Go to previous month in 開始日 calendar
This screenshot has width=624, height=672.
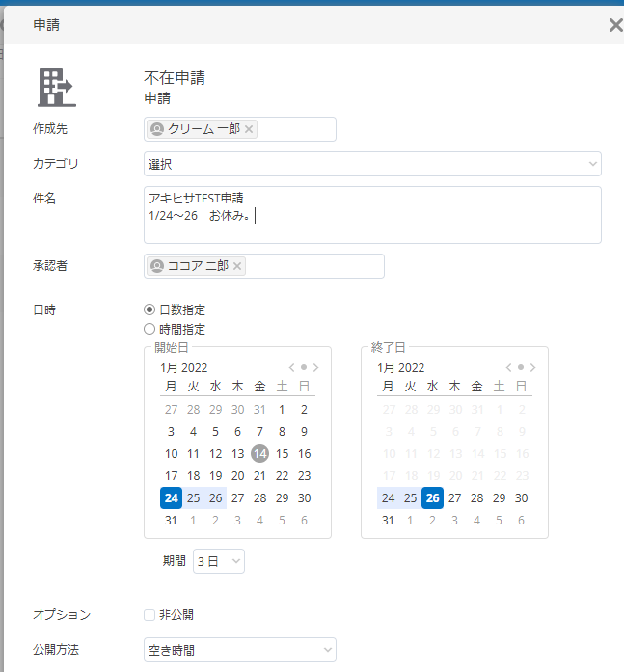pos(292,367)
